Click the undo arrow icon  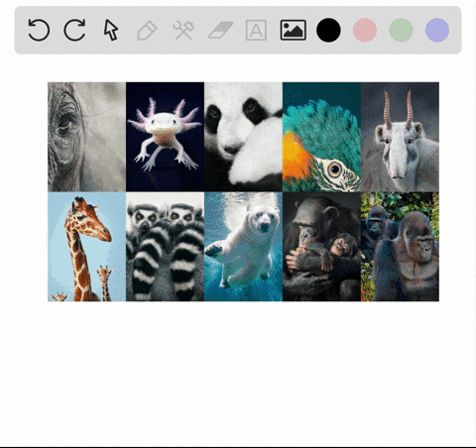click(39, 30)
